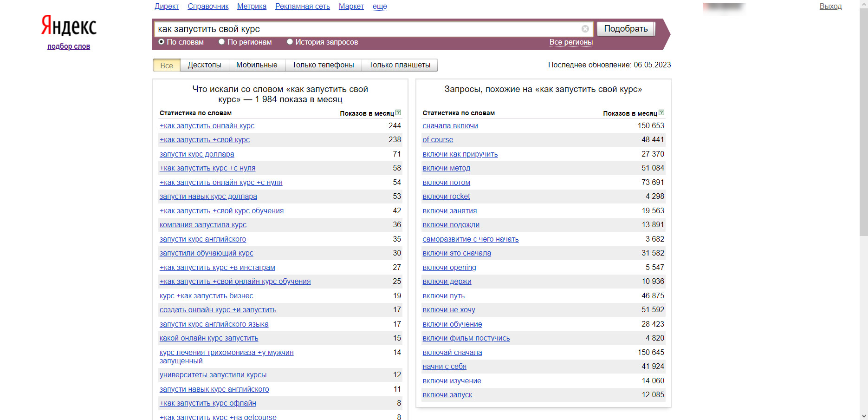Open the query "+как запустить +свой курс обучения"
Image resolution: width=868 pixels, height=420 pixels.
222,211
